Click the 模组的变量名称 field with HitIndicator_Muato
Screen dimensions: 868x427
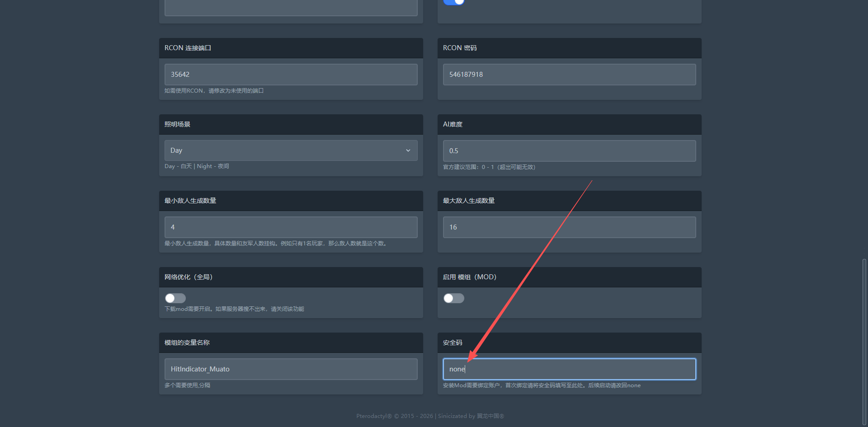pos(290,369)
